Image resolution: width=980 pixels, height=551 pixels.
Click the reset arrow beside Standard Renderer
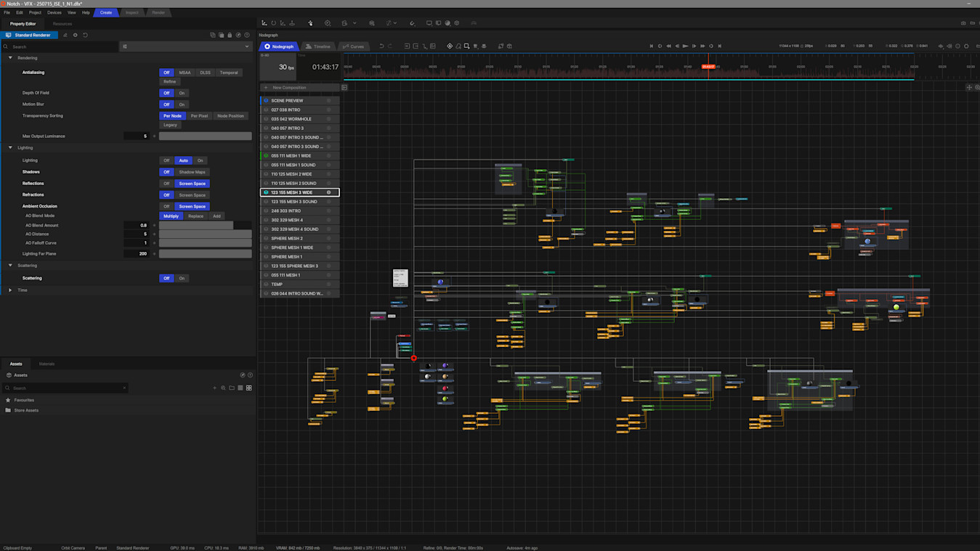tap(85, 35)
